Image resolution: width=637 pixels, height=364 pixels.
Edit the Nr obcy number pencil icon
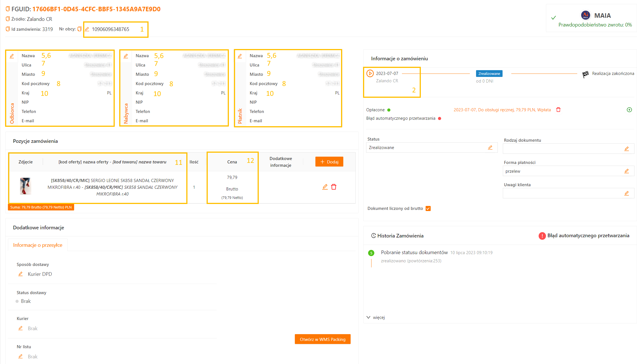[87, 29]
